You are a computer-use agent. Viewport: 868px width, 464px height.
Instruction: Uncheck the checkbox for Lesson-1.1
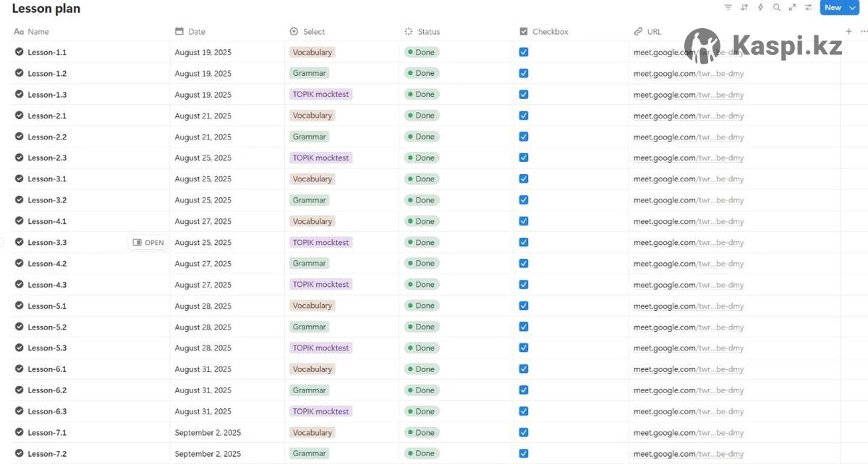(x=524, y=52)
